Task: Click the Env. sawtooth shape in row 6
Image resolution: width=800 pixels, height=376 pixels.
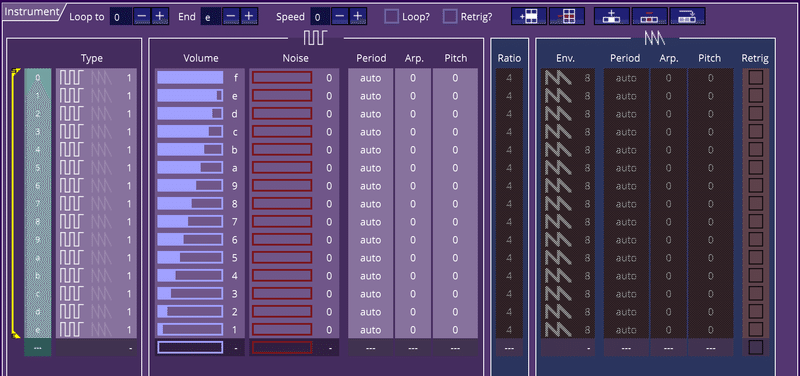Action: [558, 186]
